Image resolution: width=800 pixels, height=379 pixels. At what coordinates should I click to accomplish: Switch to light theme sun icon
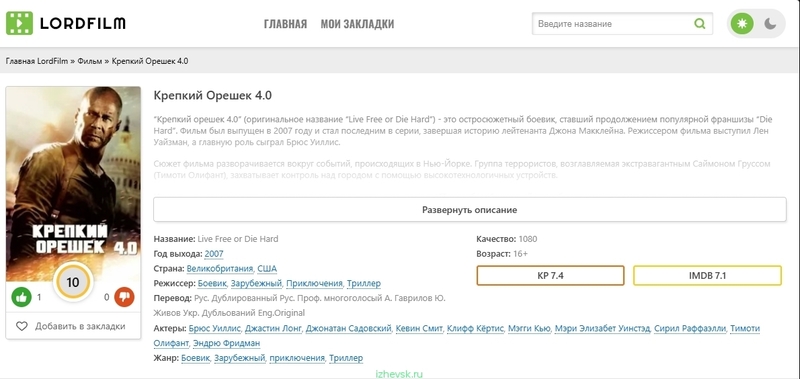tap(742, 23)
